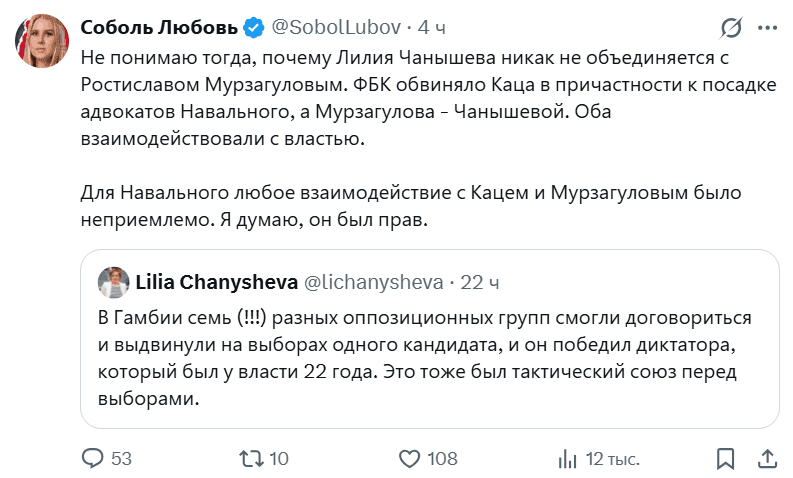This screenshot has height=478, width=793.
Task: Open the three-dot more options menu
Action: pos(767,28)
